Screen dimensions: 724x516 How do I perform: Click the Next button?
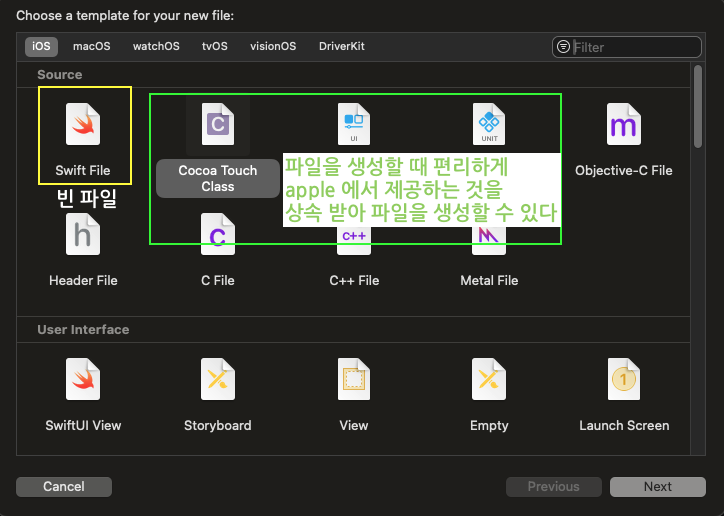(x=658, y=487)
